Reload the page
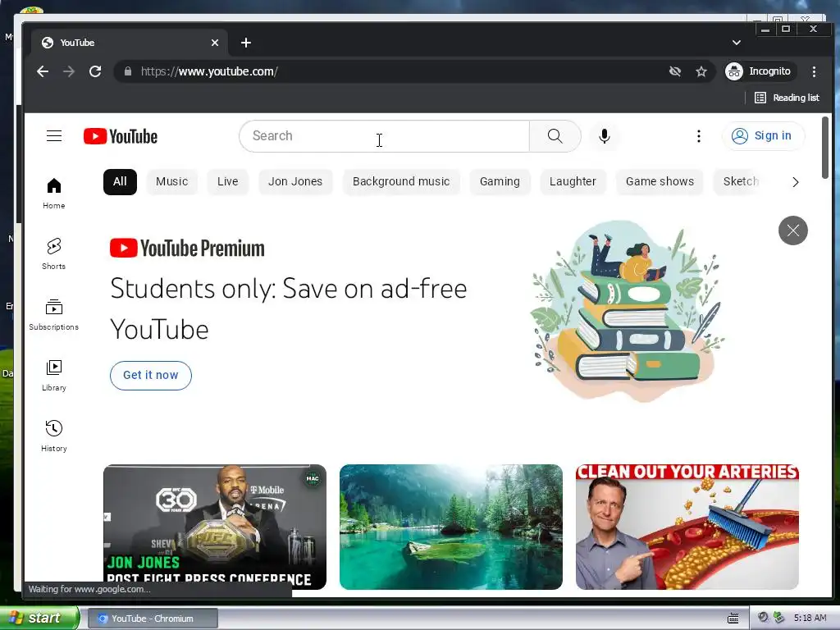Viewport: 840px width, 630px height. point(95,71)
